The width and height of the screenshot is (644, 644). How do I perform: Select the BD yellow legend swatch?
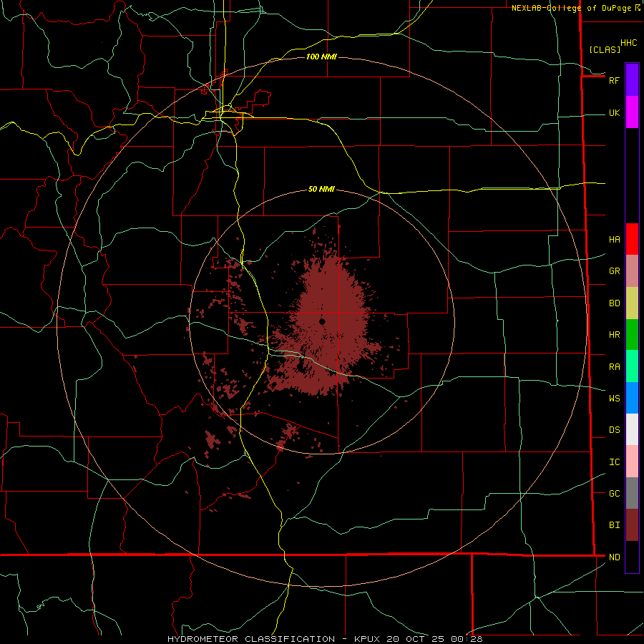tap(632, 303)
